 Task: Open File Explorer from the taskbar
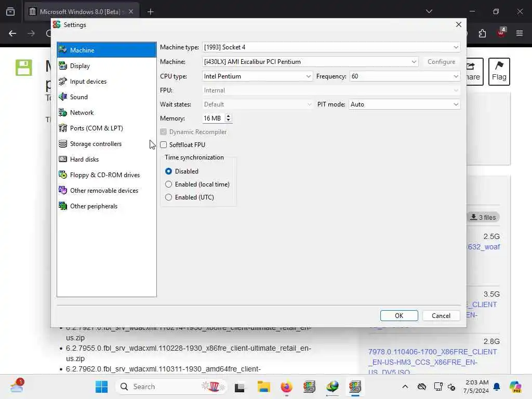(263, 387)
